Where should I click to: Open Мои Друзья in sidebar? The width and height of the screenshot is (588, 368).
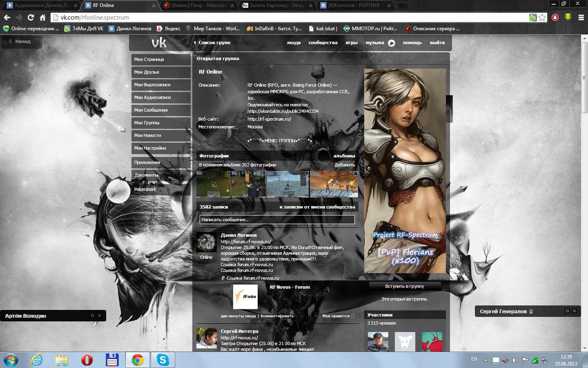161,72
